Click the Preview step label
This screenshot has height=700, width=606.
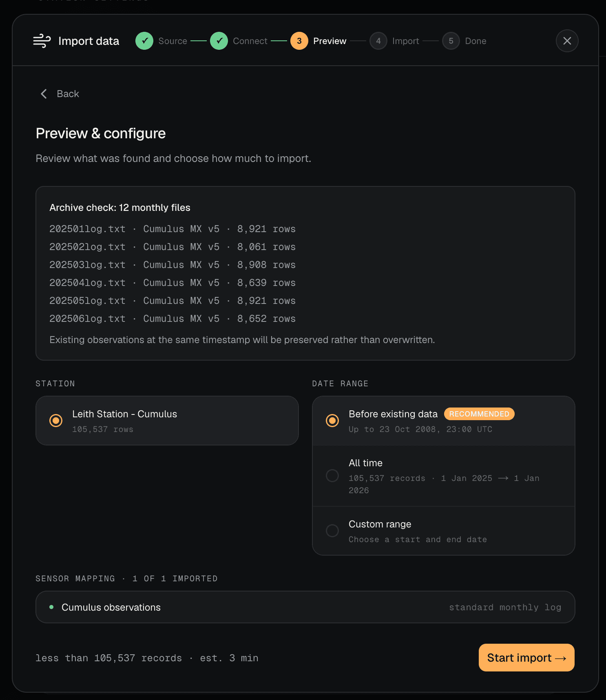click(330, 41)
